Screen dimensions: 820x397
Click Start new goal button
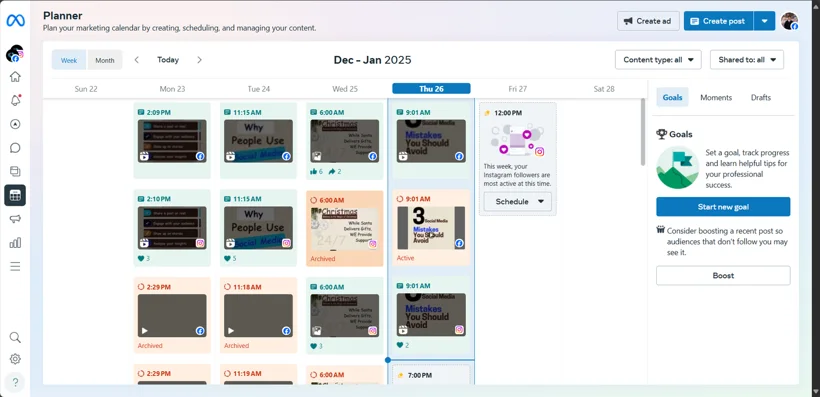[723, 207]
